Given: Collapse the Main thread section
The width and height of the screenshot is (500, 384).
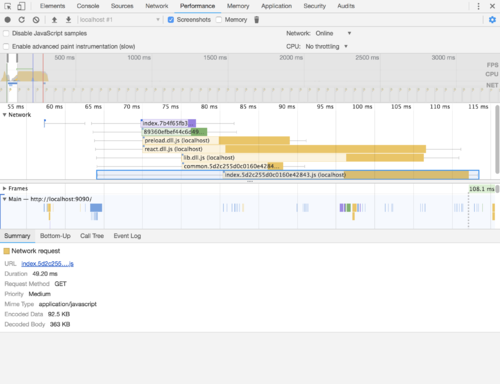Looking at the screenshot, I should (5, 199).
